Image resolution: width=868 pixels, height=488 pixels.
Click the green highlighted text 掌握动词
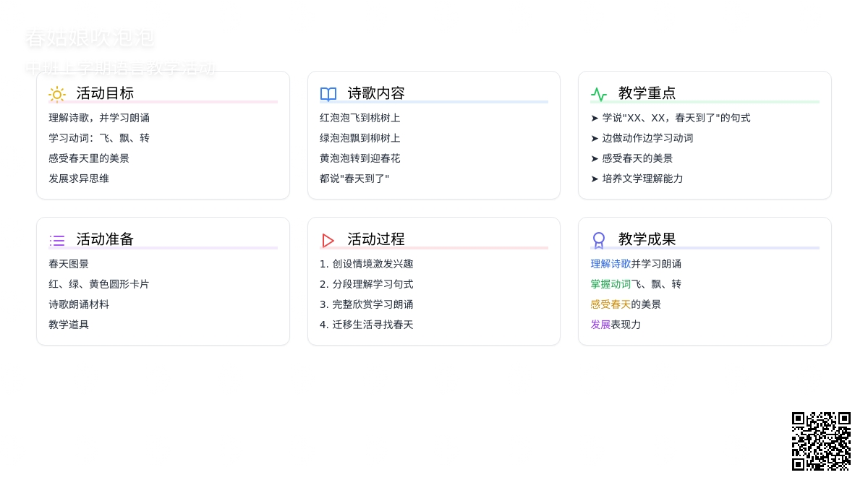(610, 284)
